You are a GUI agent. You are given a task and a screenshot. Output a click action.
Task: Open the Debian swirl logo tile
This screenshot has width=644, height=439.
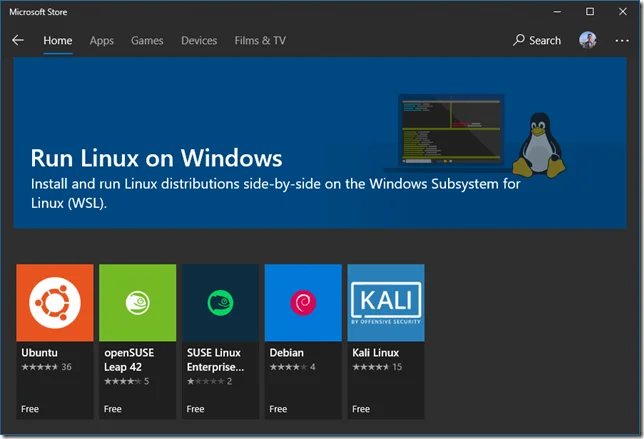pos(303,303)
